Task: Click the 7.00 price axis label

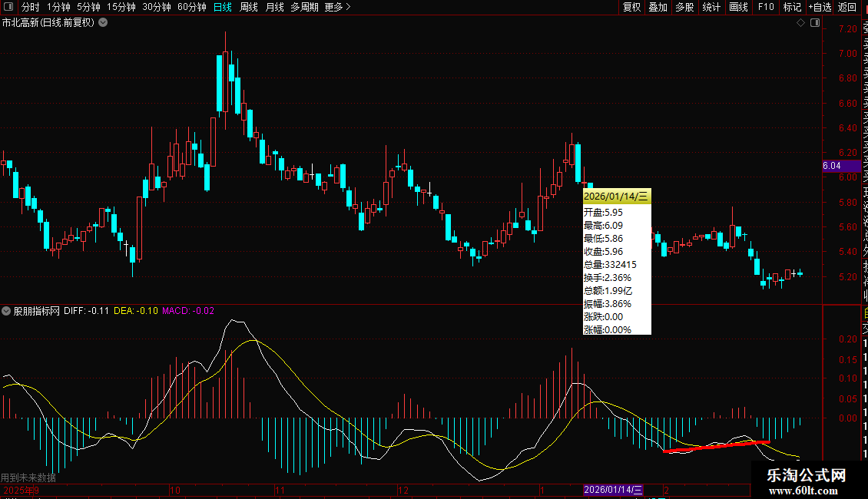Action: pyautogui.click(x=847, y=54)
